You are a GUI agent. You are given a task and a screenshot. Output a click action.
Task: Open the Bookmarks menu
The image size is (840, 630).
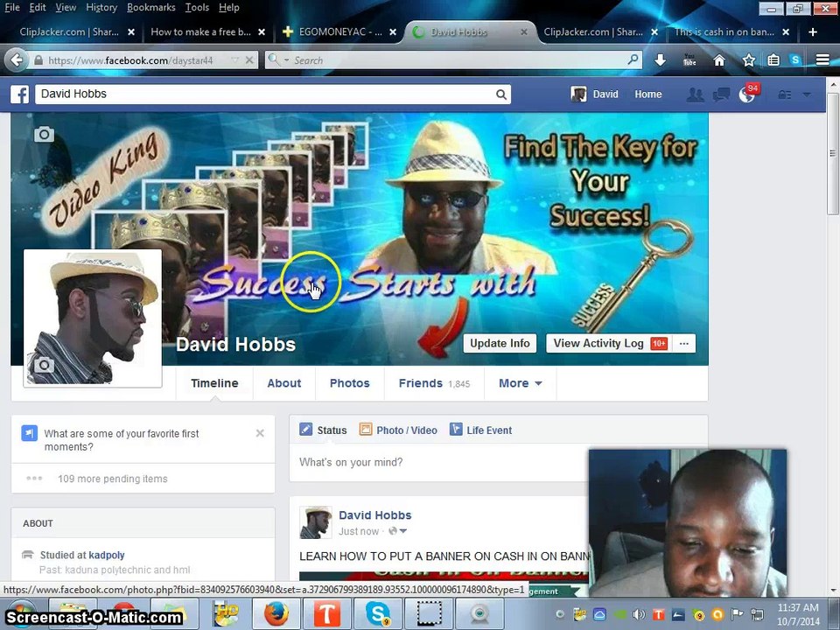(x=151, y=8)
